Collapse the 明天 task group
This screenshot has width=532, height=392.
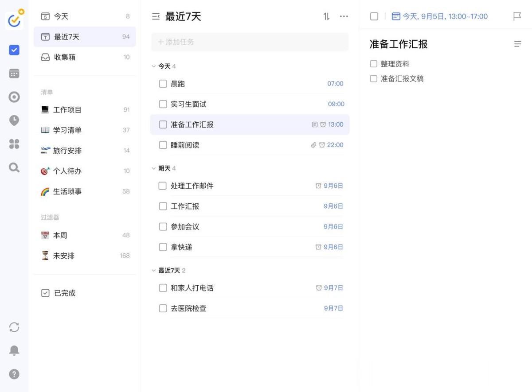(x=154, y=168)
